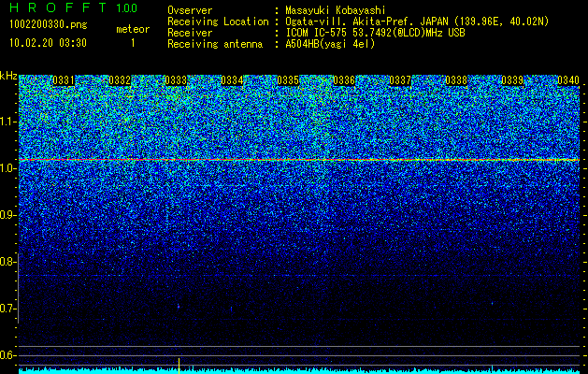The width and height of the screenshot is (588, 374).
Task: Click the HROFFT 1.0.0 title text
Action: coord(74,7)
